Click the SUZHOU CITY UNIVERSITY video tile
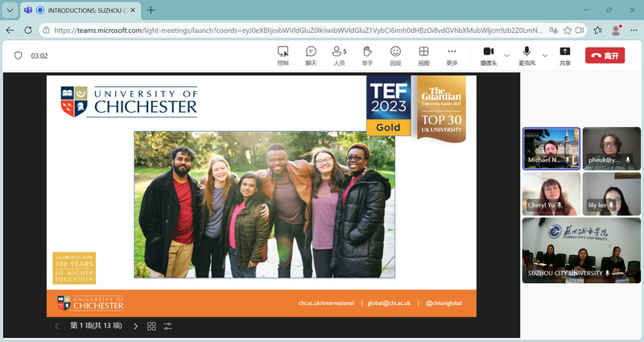 pyautogui.click(x=581, y=249)
